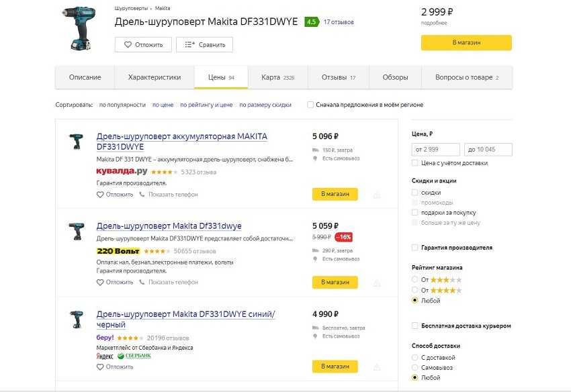Image resolution: width=571 pixels, height=392 pixels.
Task: Click the phone icon in the 220 Вольт offer
Action: point(142,283)
